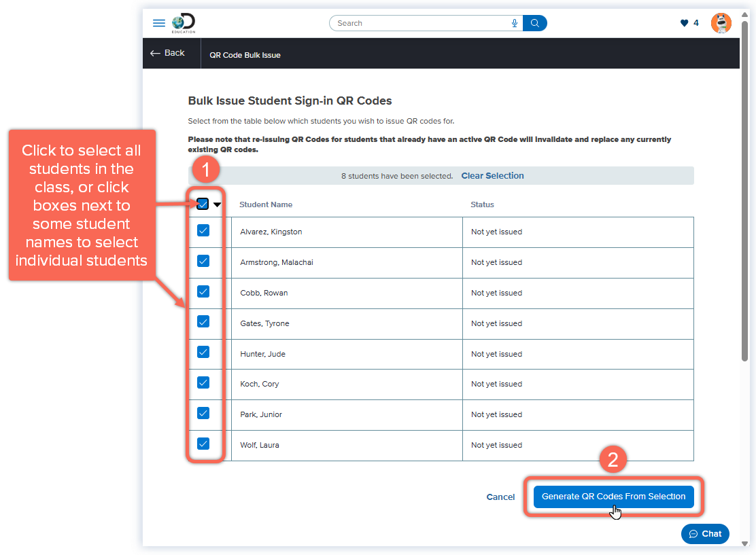Uncheck the select-all students checkbox

pyautogui.click(x=202, y=203)
